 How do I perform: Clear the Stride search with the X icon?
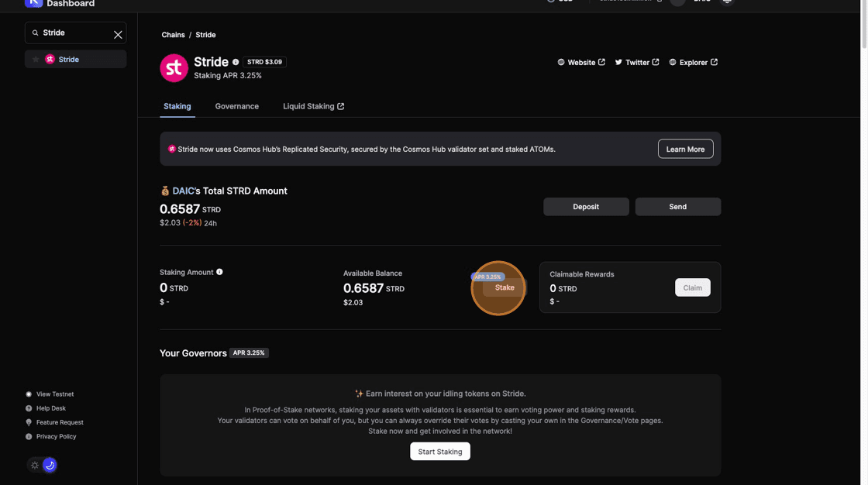[118, 34]
